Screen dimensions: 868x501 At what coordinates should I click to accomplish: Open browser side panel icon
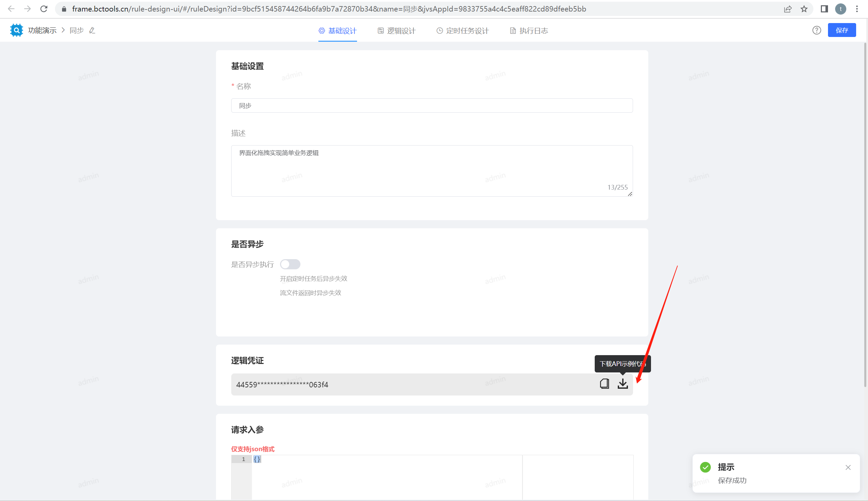[824, 9]
